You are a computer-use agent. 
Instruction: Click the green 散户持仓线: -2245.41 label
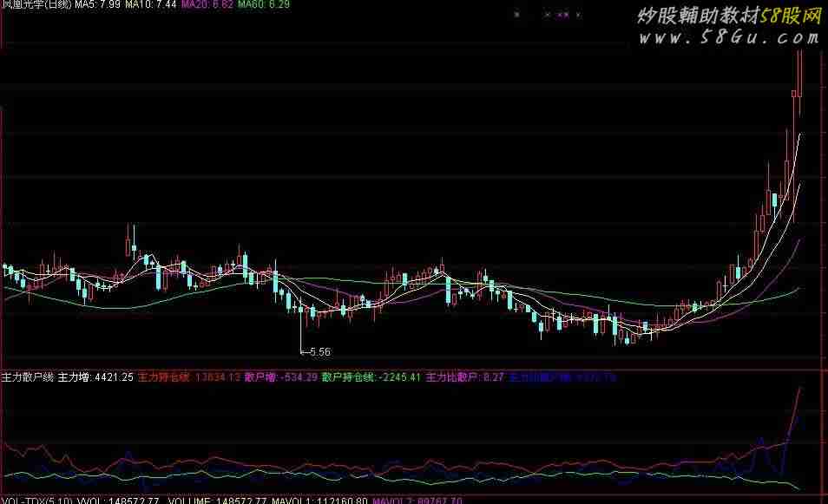pos(371,378)
